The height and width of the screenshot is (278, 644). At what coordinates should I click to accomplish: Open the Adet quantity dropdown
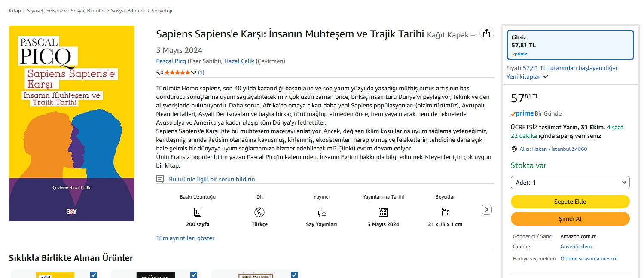[x=570, y=183]
